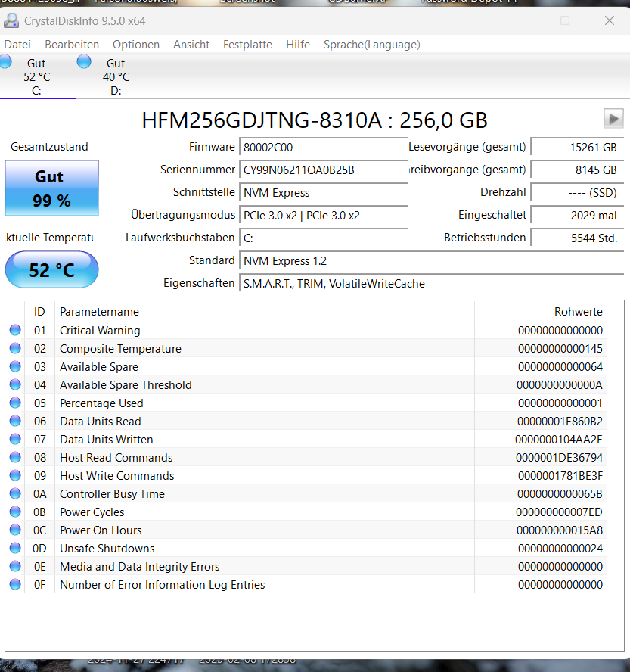This screenshot has height=672, width=630.
Task: Select raw value 0000001DE36794
Action: tap(560, 457)
